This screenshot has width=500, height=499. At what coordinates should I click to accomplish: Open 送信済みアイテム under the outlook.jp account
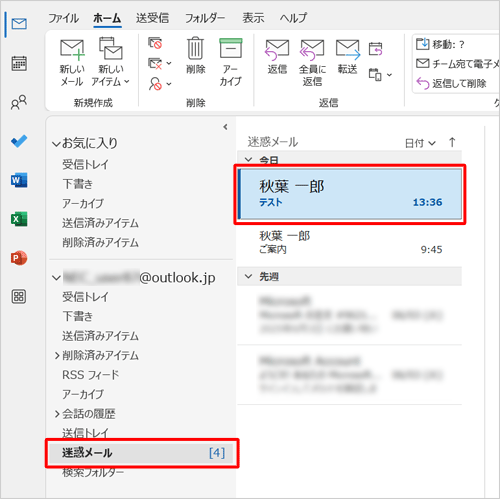[x=100, y=336]
